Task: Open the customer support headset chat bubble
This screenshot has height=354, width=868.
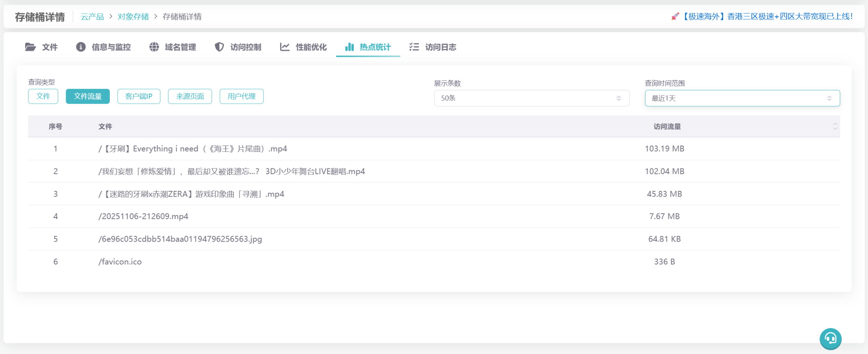Action: (830, 338)
